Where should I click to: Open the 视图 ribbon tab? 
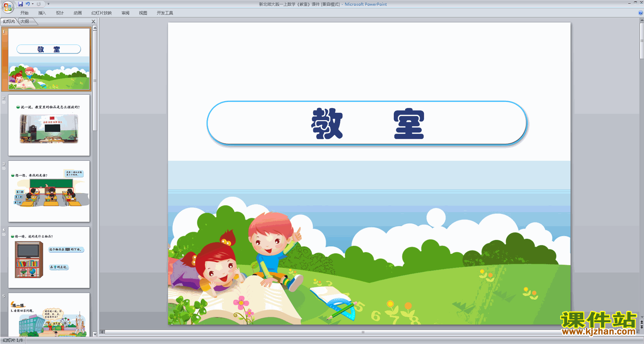pos(143,13)
